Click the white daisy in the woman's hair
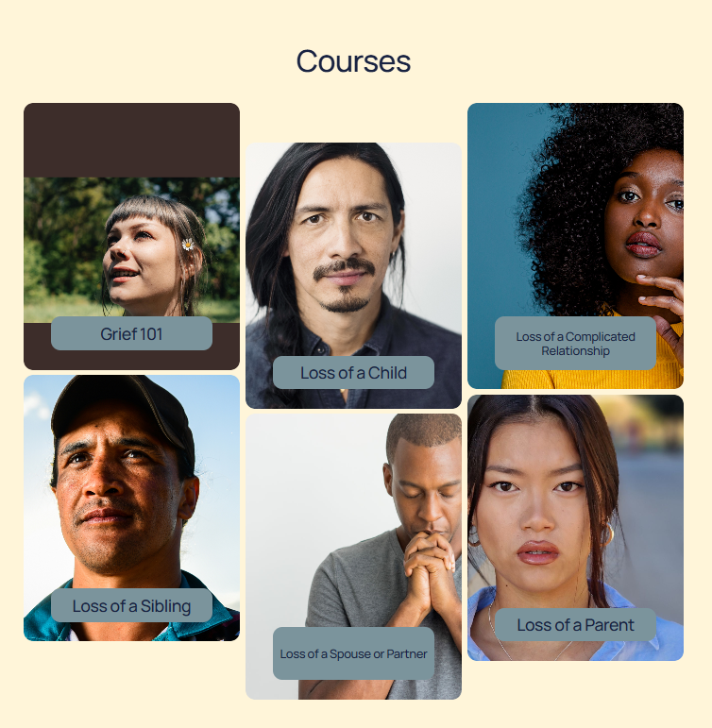The height and width of the screenshot is (728, 712). 188,245
